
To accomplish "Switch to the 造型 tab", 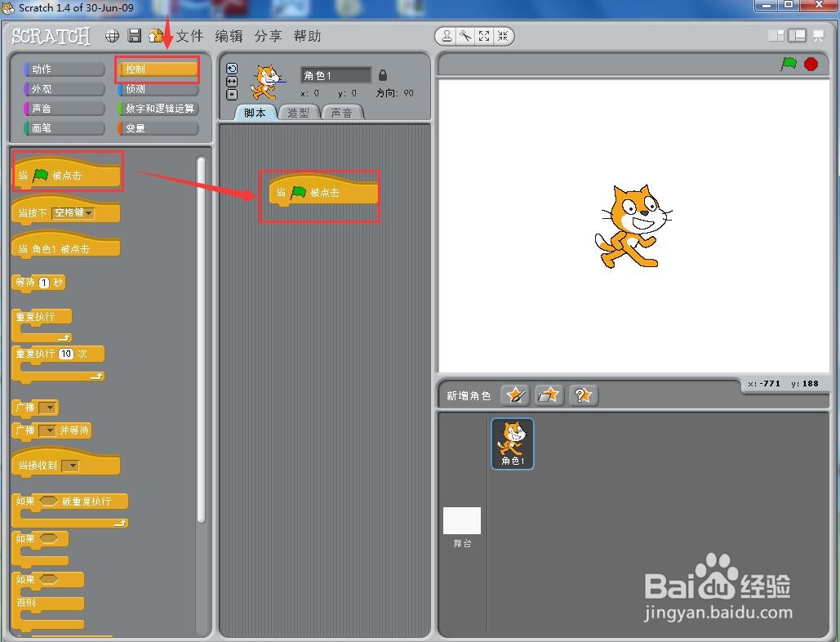I will coord(299,113).
